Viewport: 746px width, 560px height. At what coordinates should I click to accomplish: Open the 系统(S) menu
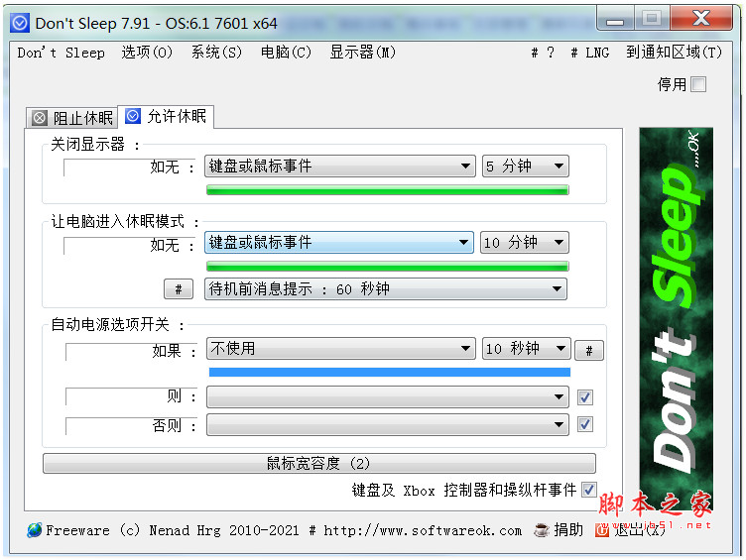click(216, 53)
